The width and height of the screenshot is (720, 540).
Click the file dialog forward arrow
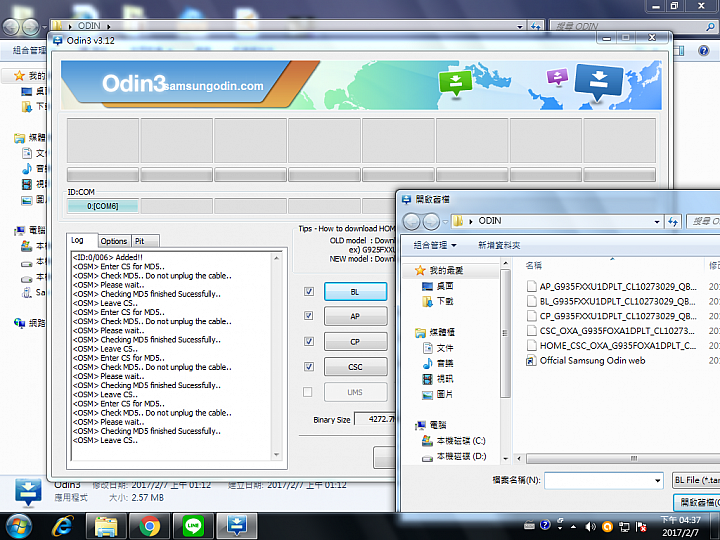pyautogui.click(x=431, y=222)
